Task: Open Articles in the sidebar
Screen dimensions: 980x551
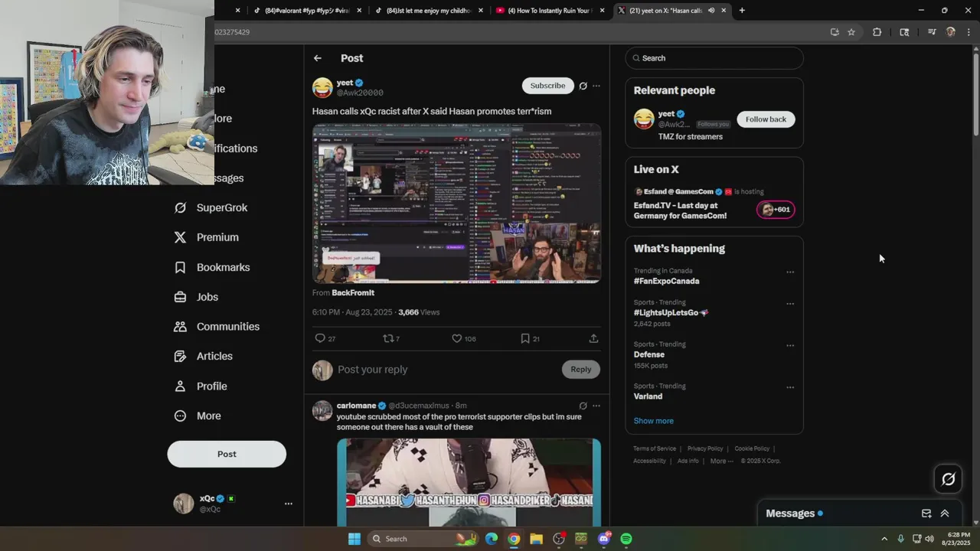Action: point(203,356)
